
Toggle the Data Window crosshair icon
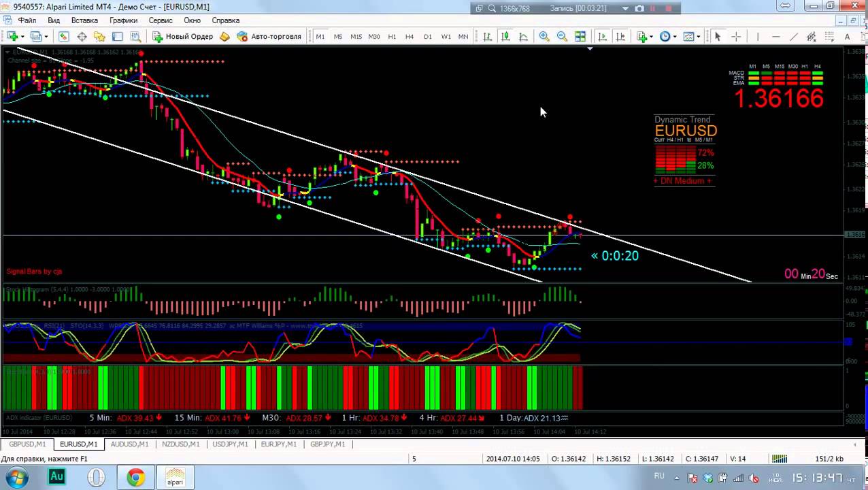[82, 36]
